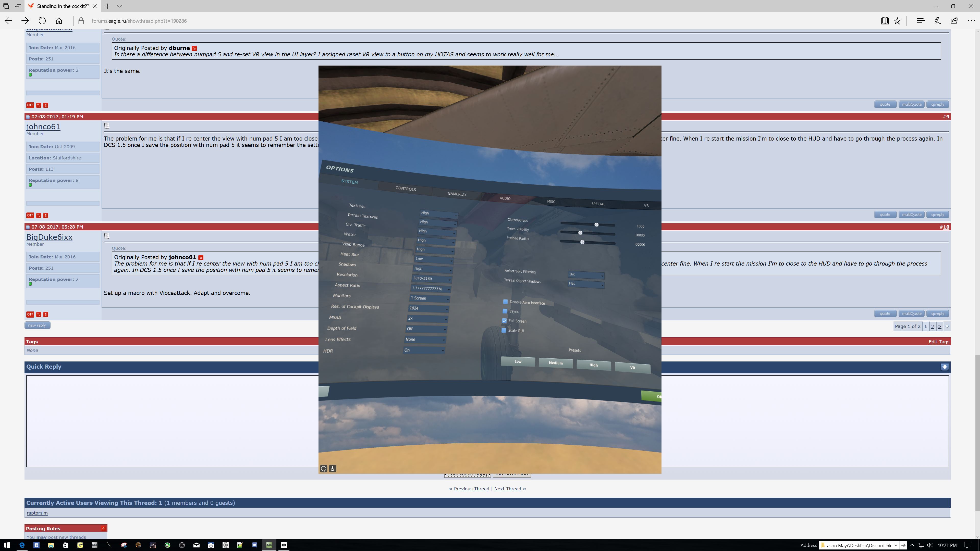Switch to the CONTROLS options tab
The height and width of the screenshot is (551, 980).
(406, 189)
